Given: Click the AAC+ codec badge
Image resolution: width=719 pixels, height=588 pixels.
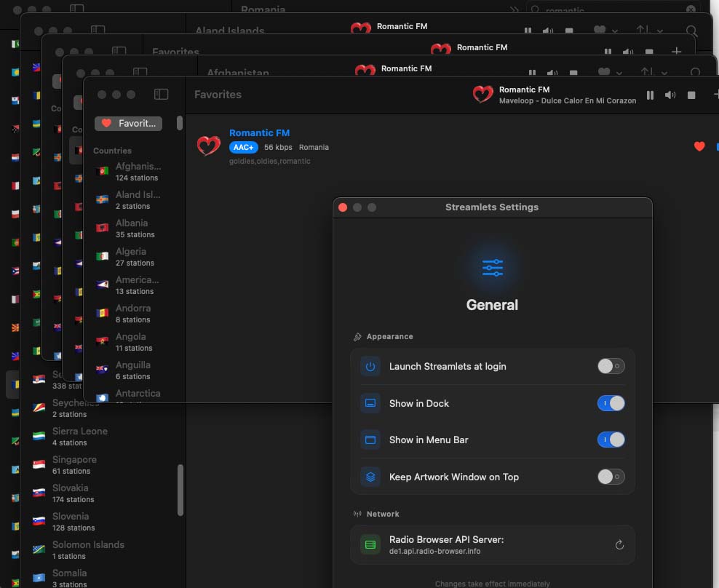Looking at the screenshot, I should pyautogui.click(x=243, y=147).
